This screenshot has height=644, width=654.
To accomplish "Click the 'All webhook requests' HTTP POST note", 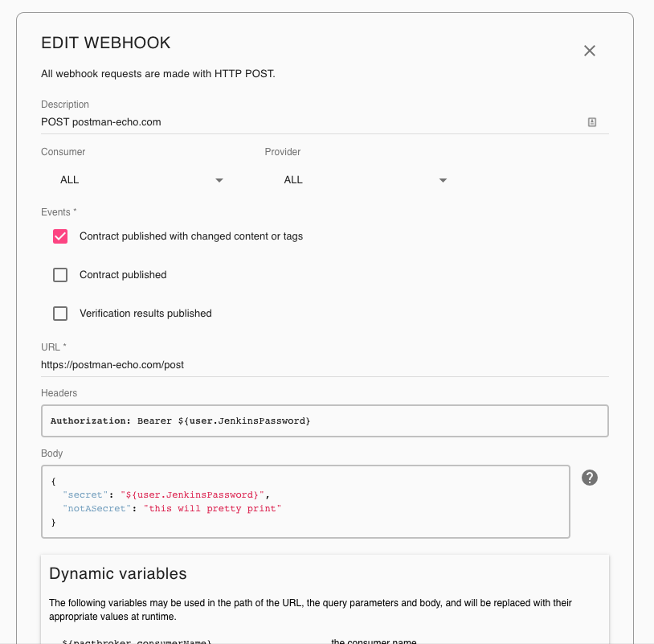I will (x=158, y=74).
